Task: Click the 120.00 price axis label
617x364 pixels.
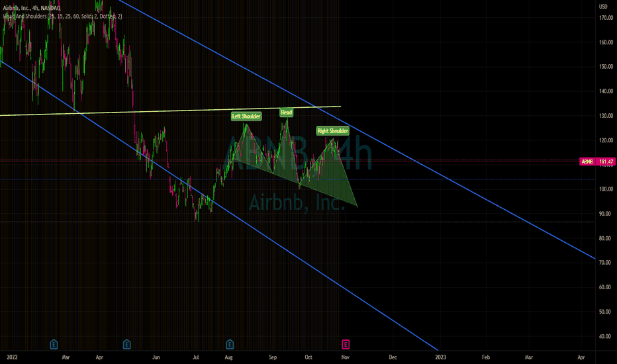Action: coord(606,140)
